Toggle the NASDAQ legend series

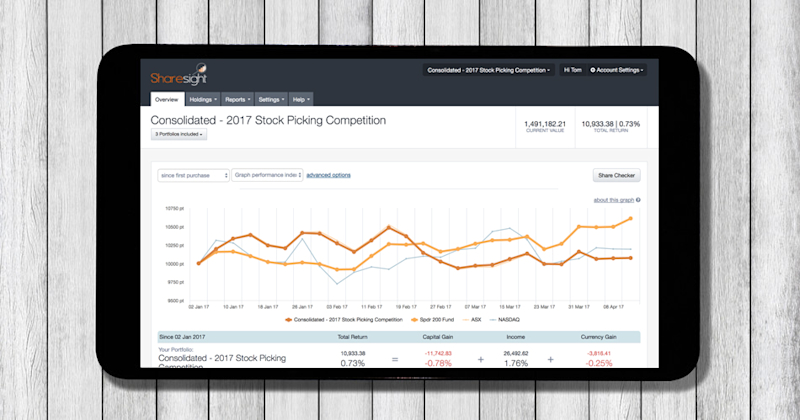pos(505,320)
